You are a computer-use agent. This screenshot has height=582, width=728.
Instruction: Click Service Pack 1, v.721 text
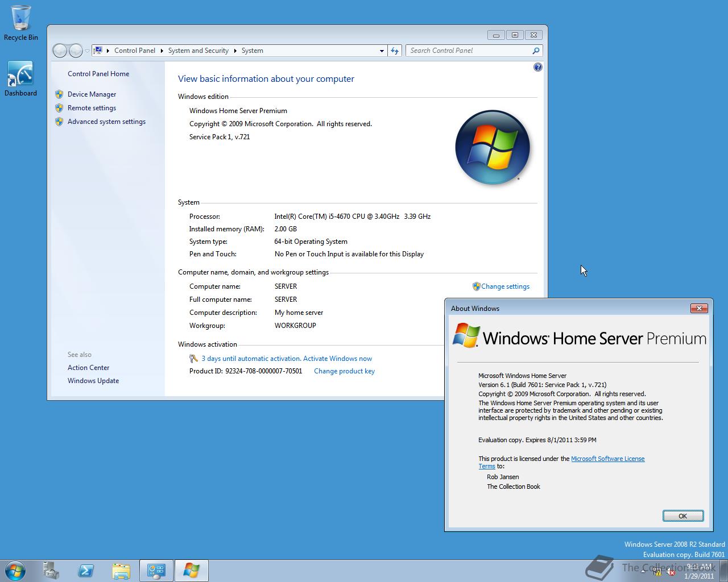coord(220,137)
